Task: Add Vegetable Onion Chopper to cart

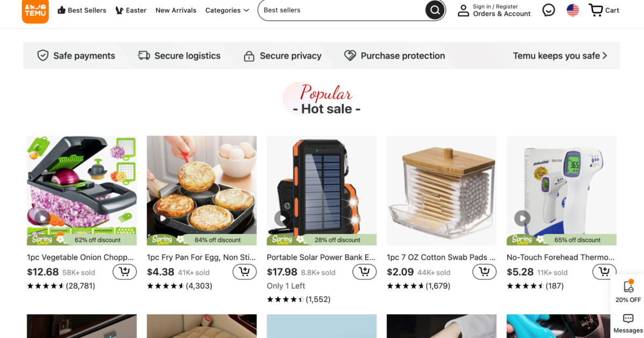Action: 124,272
